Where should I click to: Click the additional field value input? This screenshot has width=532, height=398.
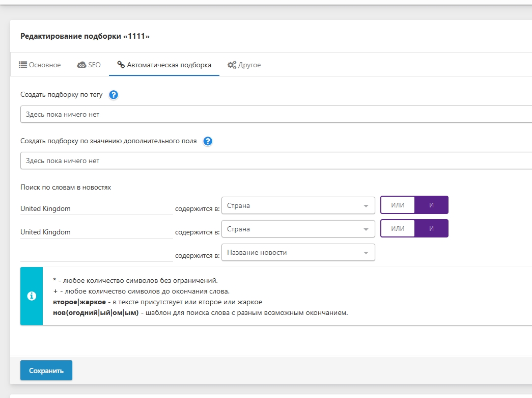click(x=275, y=161)
